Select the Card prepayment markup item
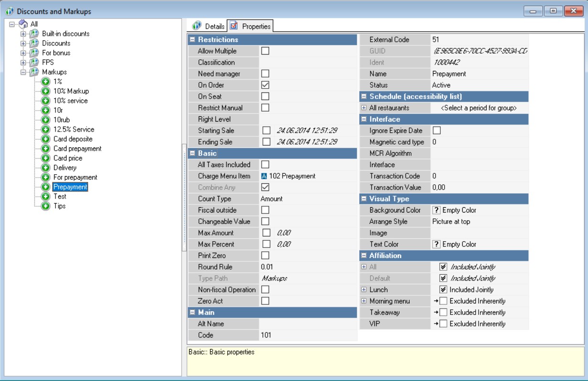Screen dimensions: 588x381 pos(77,148)
